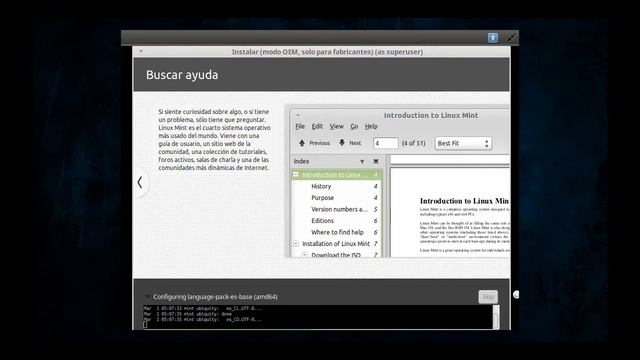This screenshot has height=360, width=640.
Task: Open the View menu
Action: click(336, 127)
